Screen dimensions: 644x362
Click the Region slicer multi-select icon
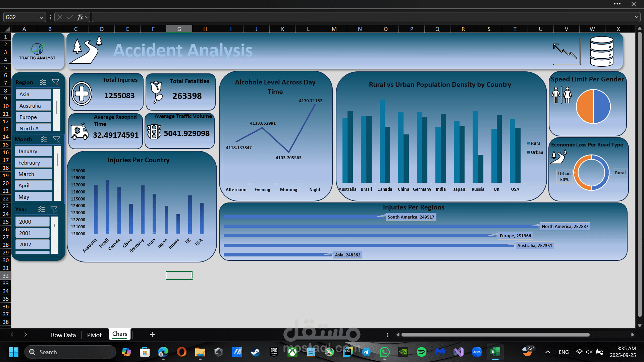[43, 82]
